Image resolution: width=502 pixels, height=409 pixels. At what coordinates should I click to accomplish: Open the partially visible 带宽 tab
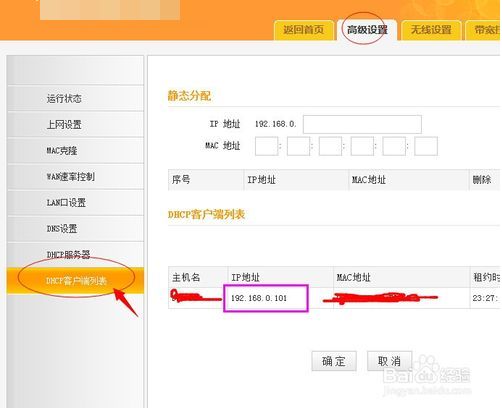[x=484, y=30]
